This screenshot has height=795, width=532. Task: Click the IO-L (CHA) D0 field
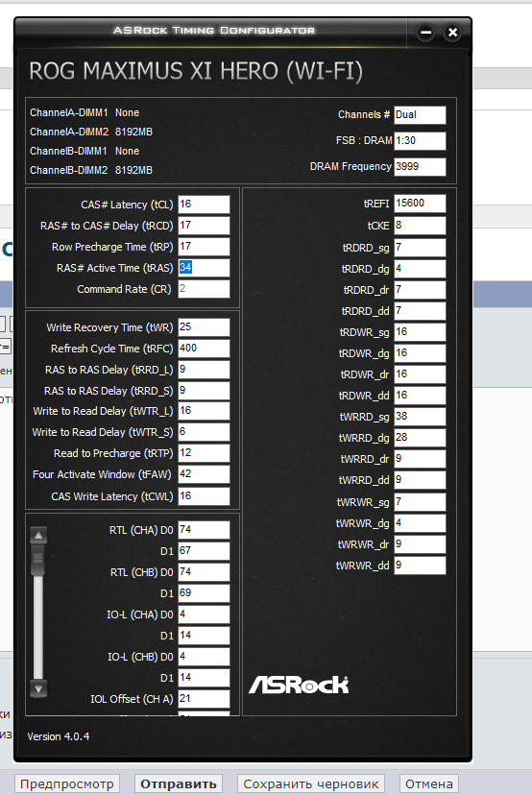(204, 614)
